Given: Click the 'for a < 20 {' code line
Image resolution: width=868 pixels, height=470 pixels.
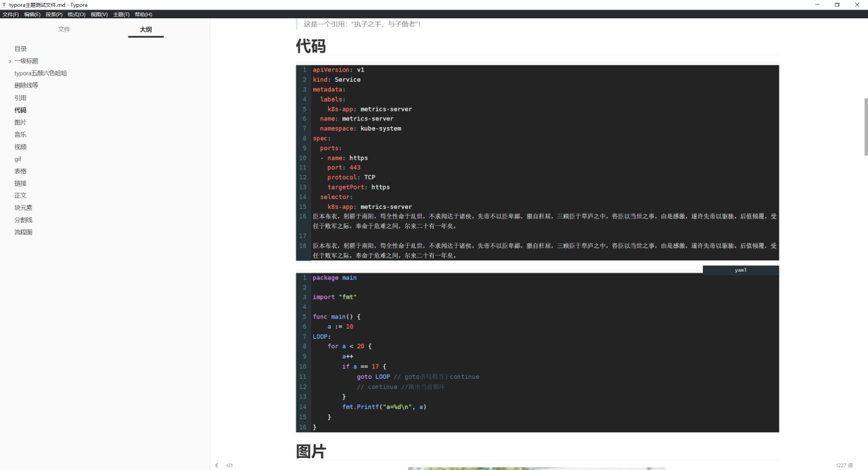Looking at the screenshot, I should pyautogui.click(x=350, y=346).
